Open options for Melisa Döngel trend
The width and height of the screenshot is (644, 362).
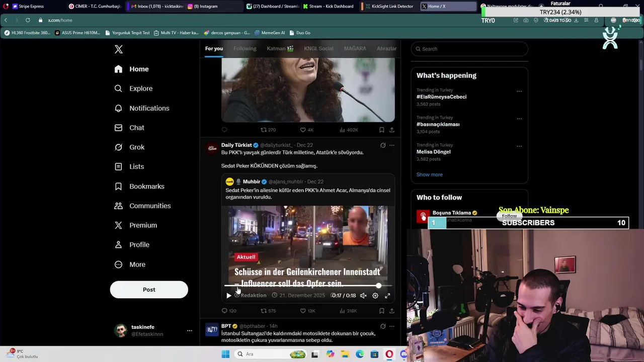519,146
